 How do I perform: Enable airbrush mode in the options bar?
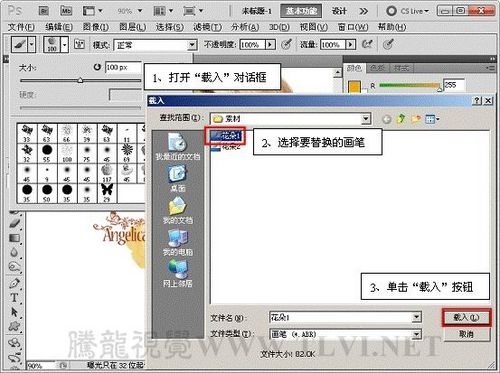pos(367,44)
